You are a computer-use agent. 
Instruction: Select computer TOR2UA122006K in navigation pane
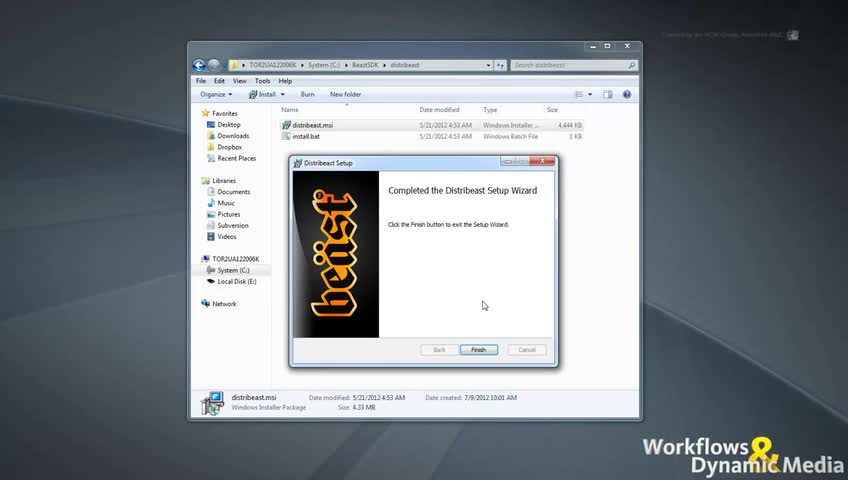pyautogui.click(x=235, y=259)
